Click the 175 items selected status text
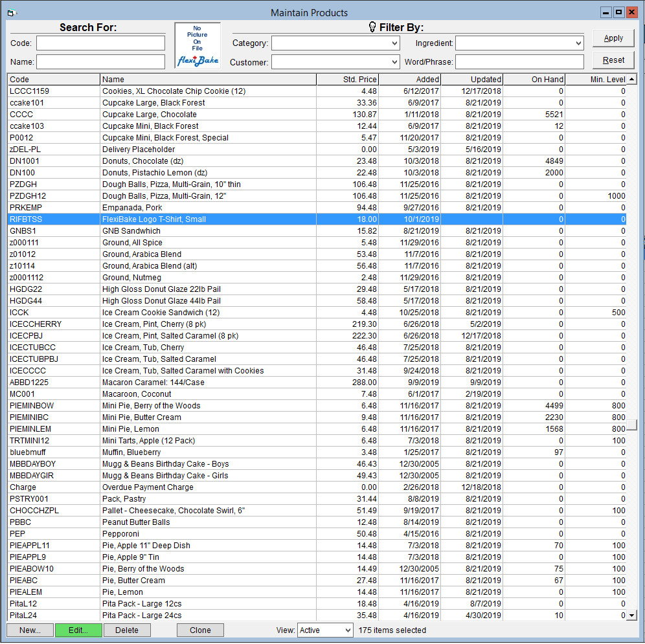 [392, 630]
